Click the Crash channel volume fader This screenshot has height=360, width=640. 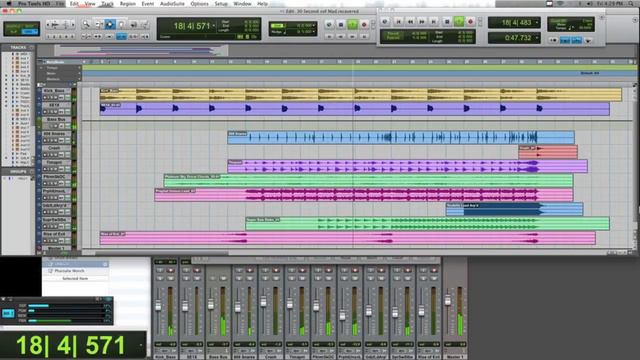click(263, 302)
